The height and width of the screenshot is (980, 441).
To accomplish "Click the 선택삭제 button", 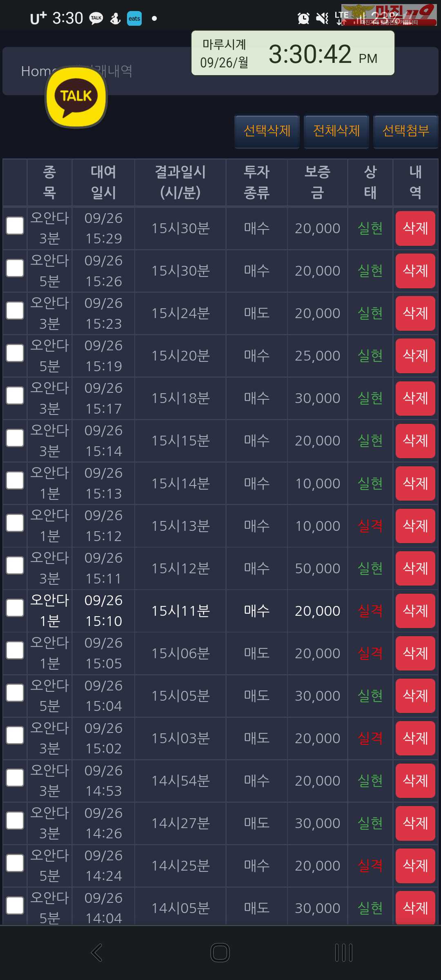I will click(x=267, y=131).
